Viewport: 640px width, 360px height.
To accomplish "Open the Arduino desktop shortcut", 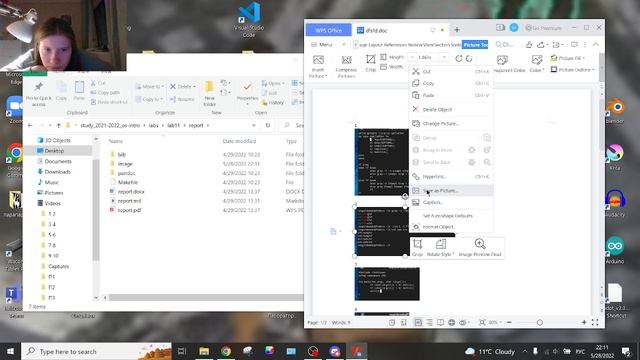I will tap(615, 250).
